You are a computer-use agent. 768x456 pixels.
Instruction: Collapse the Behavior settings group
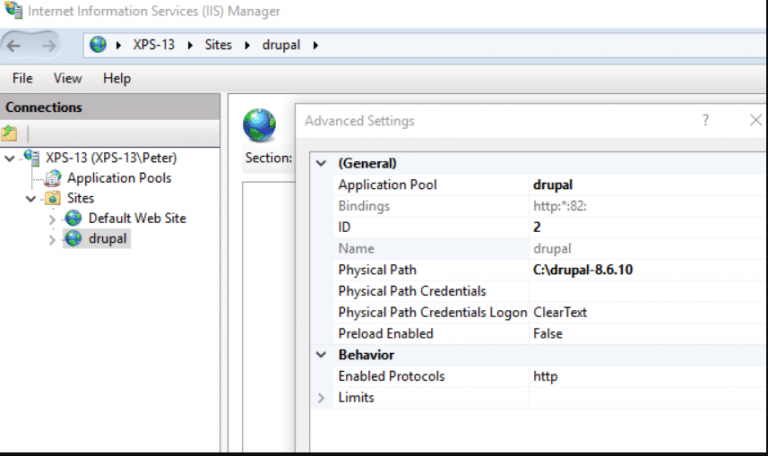pyautogui.click(x=321, y=355)
